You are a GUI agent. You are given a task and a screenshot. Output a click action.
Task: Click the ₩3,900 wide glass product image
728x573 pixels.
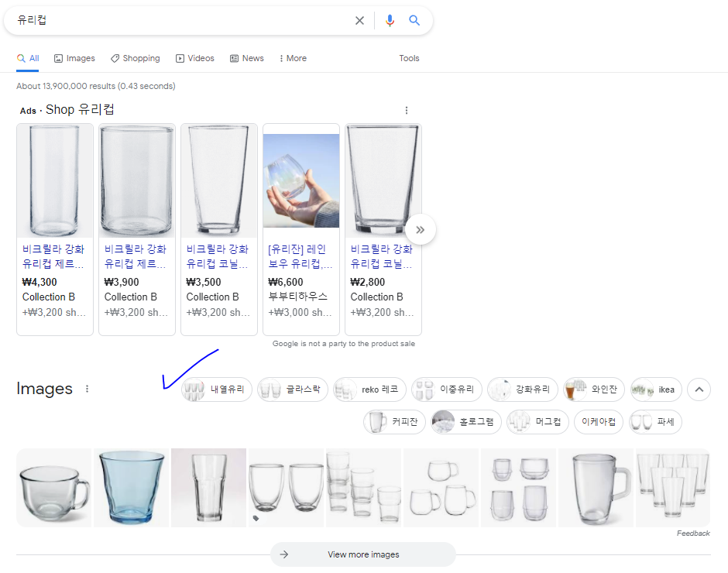(137, 180)
